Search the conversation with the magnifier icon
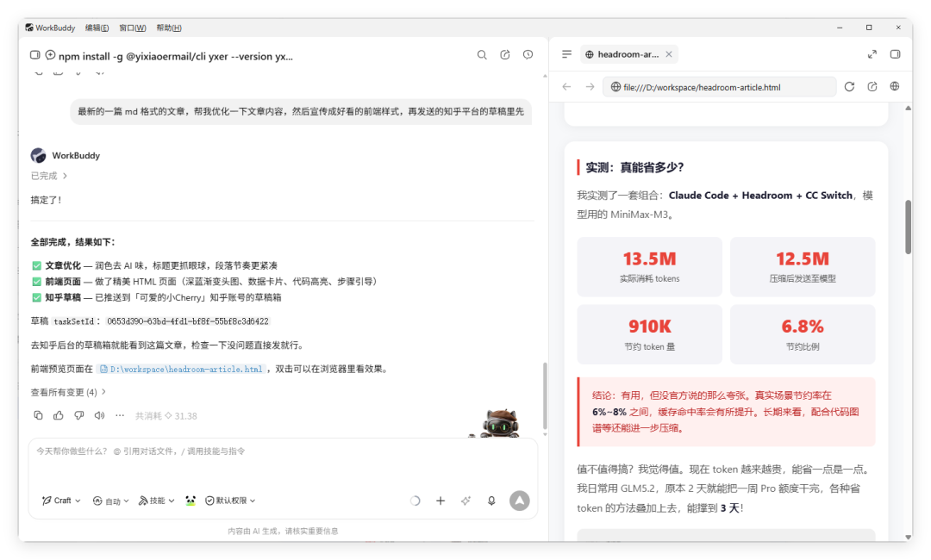 [482, 54]
